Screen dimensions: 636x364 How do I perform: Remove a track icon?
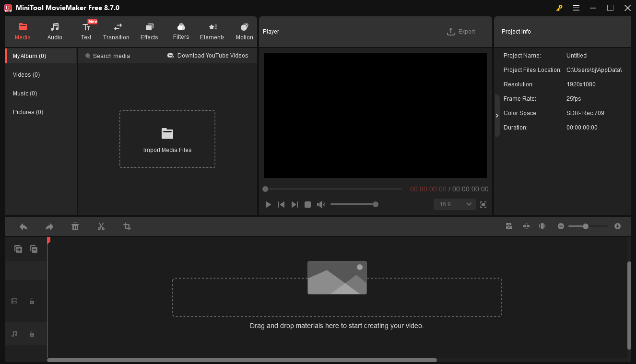click(x=34, y=249)
